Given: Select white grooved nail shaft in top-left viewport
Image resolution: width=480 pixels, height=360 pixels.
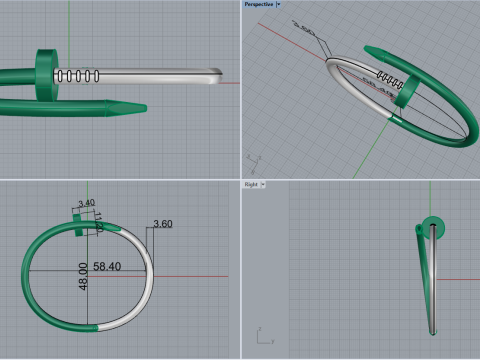Looking at the screenshot, I should (137, 76).
